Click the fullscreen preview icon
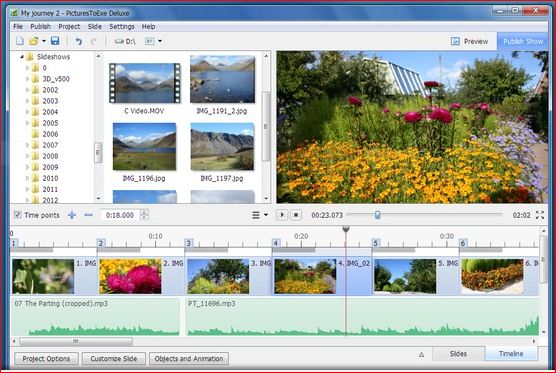The width and height of the screenshot is (556, 373). click(x=540, y=215)
